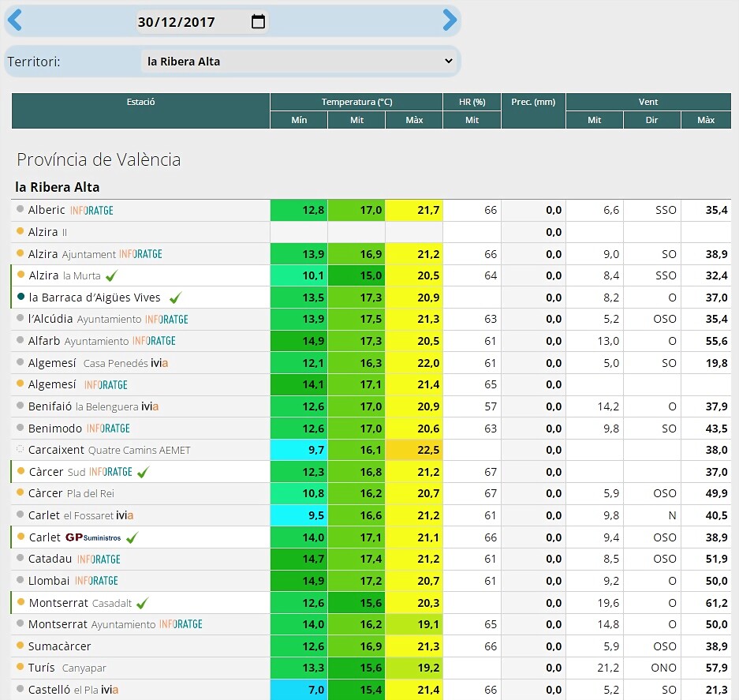Click the INFORATGE logo next to Alberic
The width and height of the screenshot is (739, 700).
[91, 211]
